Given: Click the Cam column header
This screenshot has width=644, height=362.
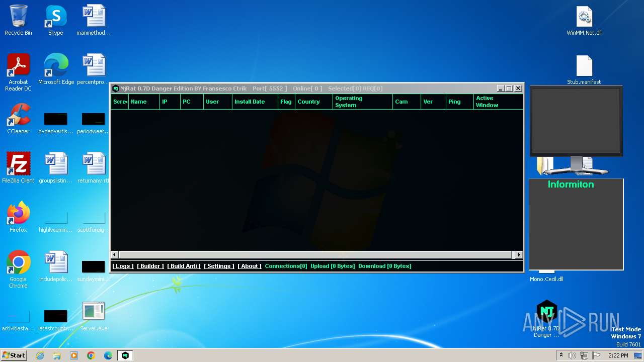Looking at the screenshot, I should [407, 102].
